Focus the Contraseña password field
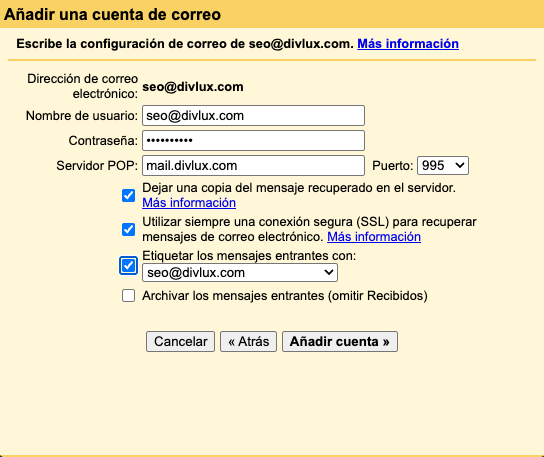The width and height of the screenshot is (544, 457). [x=253, y=141]
